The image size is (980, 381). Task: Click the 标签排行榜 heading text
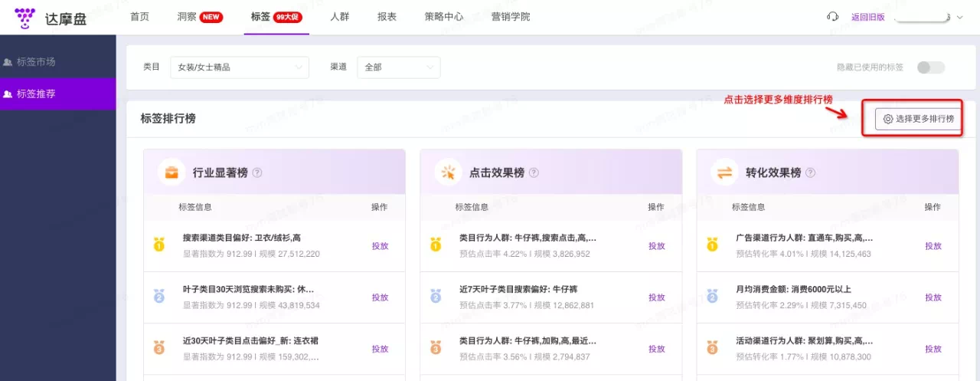(168, 119)
